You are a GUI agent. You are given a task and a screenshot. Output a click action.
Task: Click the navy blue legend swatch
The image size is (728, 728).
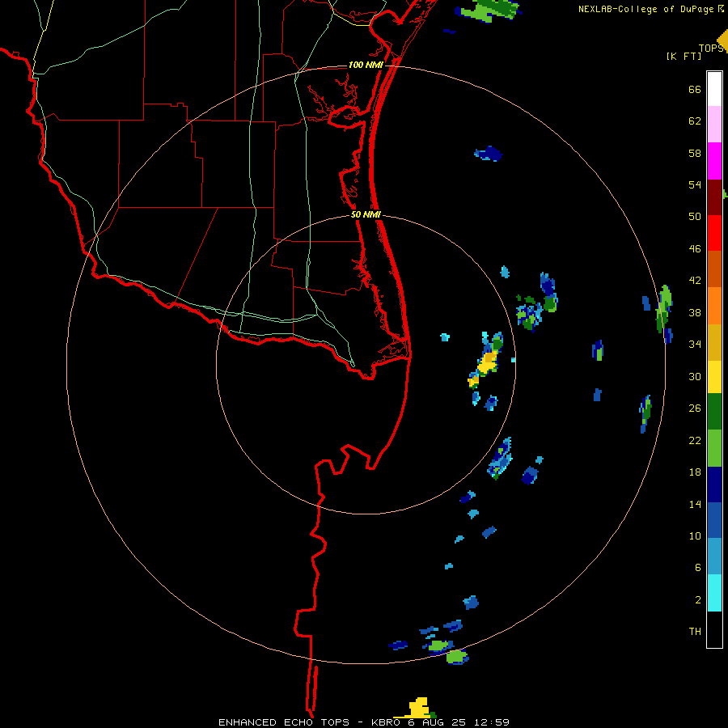(x=714, y=485)
